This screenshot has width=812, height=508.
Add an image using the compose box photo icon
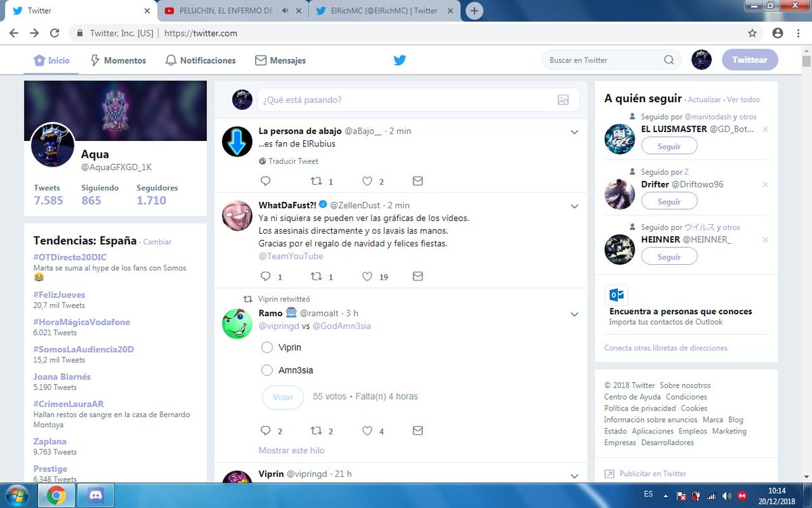pyautogui.click(x=563, y=100)
